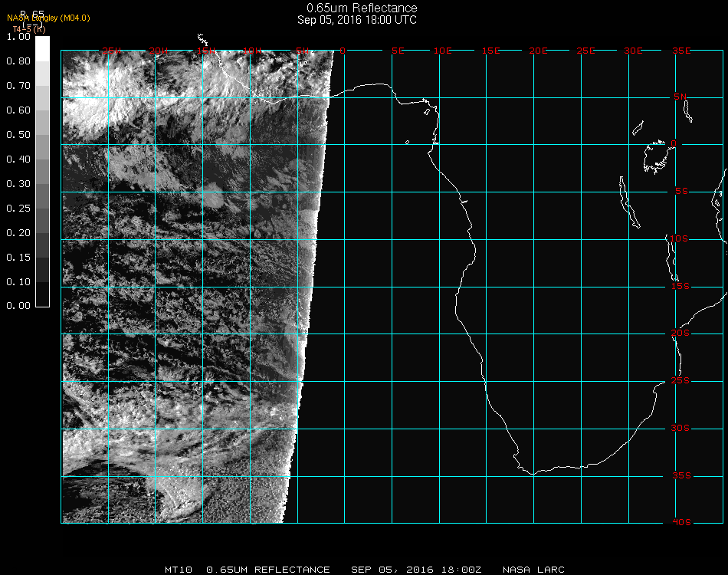
Task: Select the 0.00 color bar value
Action: (x=18, y=306)
